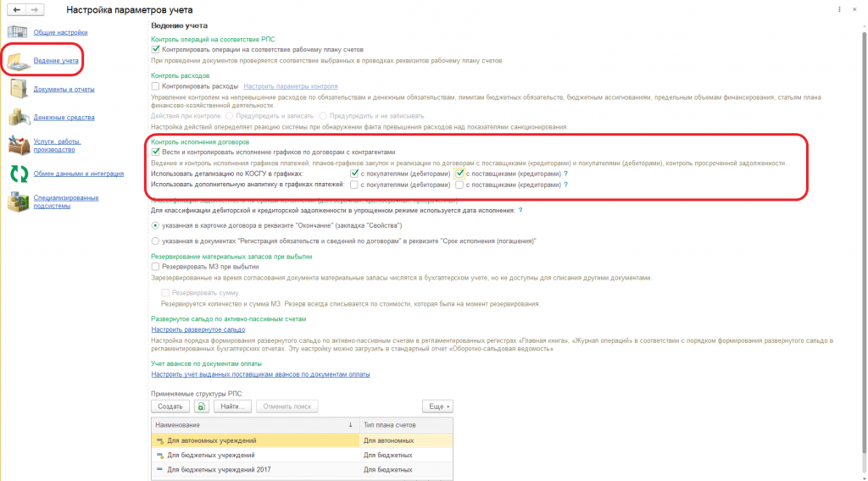Open Настроить параметры контроля link
868x481 pixels.
pyautogui.click(x=291, y=86)
